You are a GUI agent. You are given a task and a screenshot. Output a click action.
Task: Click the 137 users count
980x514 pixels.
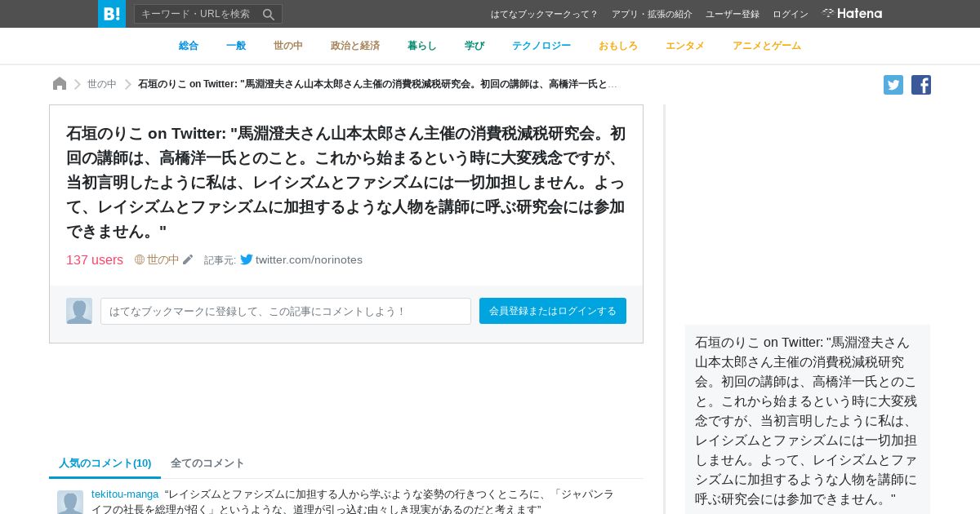pos(95,259)
